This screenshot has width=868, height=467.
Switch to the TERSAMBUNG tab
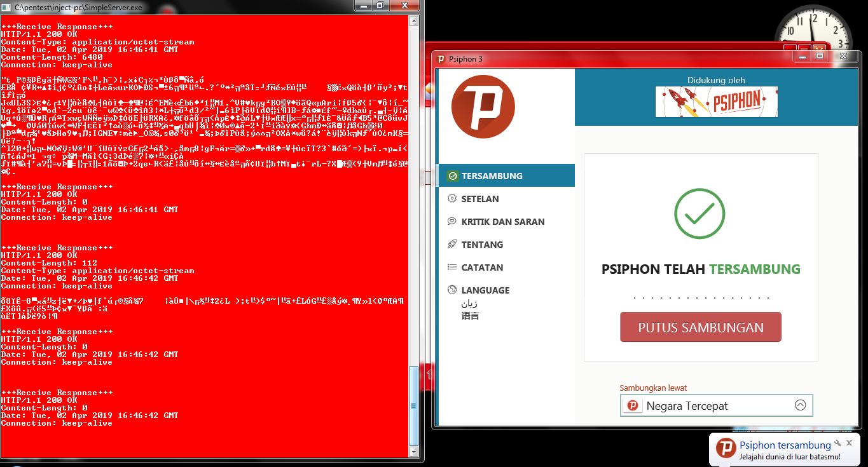506,176
